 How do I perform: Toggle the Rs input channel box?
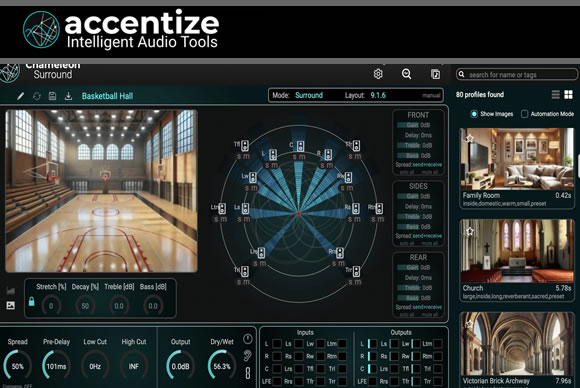(299, 356)
